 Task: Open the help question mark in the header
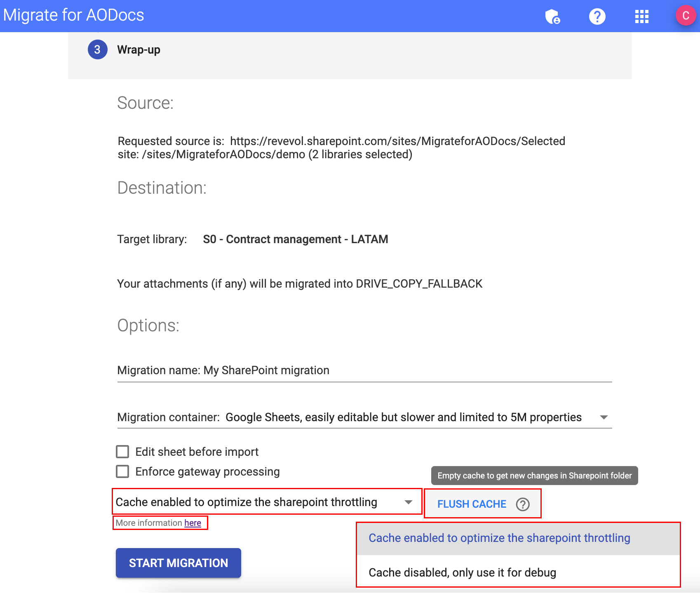coord(597,16)
